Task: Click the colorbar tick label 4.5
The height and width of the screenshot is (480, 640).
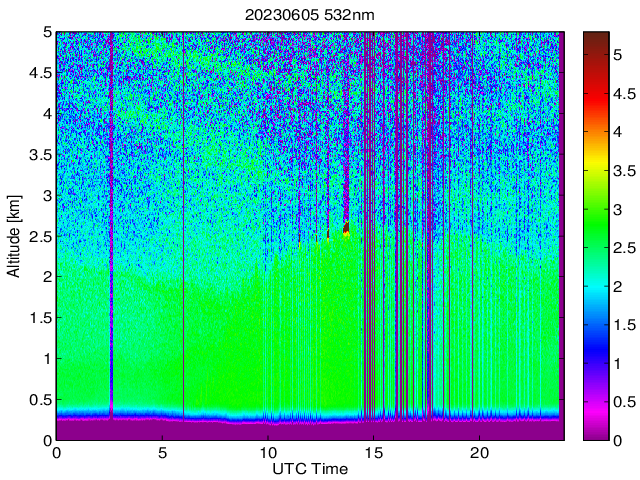Action: (625, 94)
